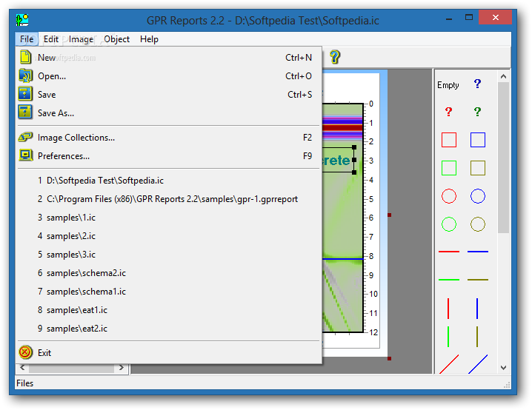Click the Save As disk icon
The height and width of the screenshot is (410, 532).
25,112
